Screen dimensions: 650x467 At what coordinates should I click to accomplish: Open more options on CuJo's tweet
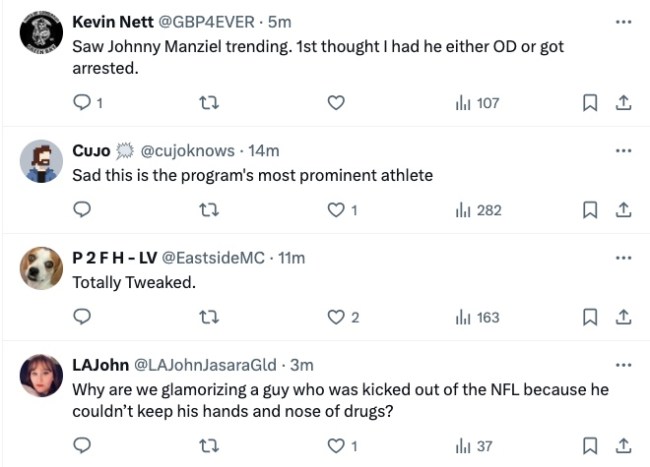click(x=623, y=151)
